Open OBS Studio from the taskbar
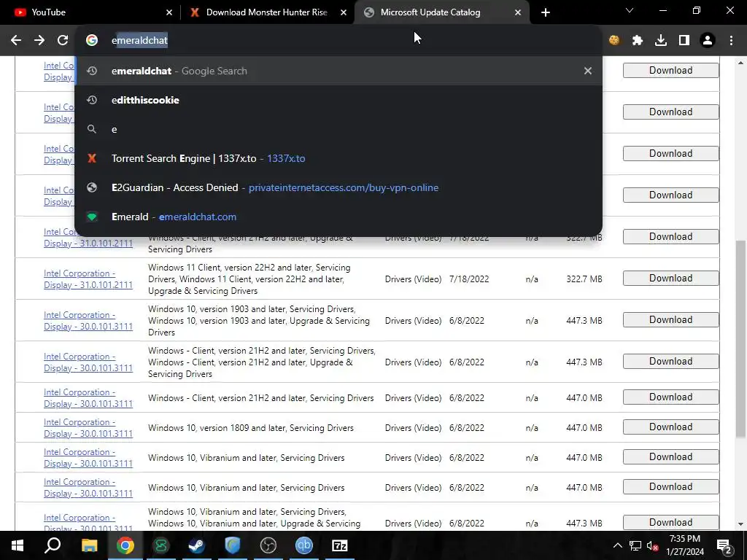 pos(268,545)
